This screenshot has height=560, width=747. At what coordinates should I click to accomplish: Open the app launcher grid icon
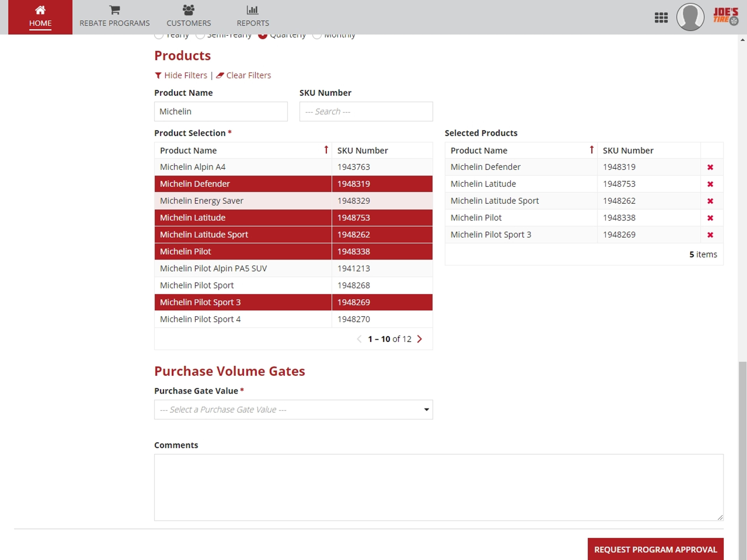pyautogui.click(x=661, y=17)
